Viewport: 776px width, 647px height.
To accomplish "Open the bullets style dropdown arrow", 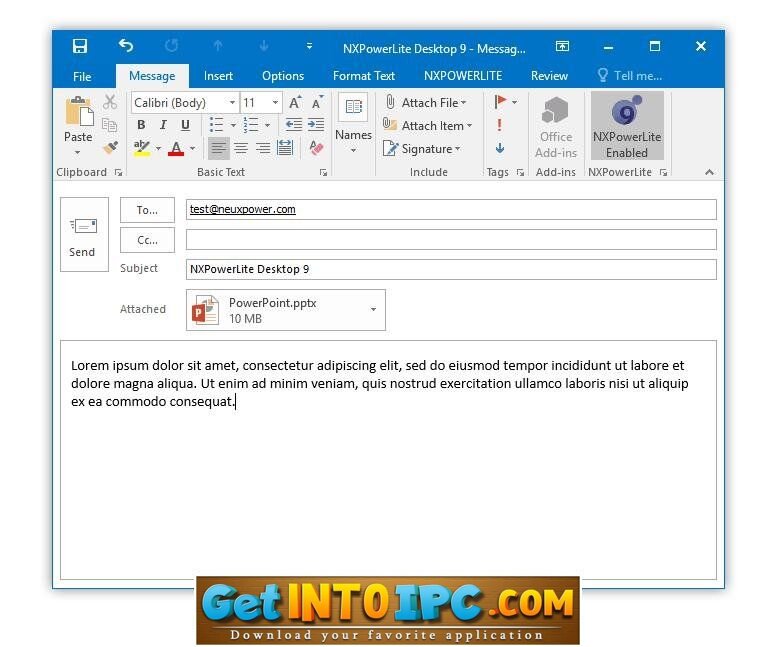I will click(233, 125).
